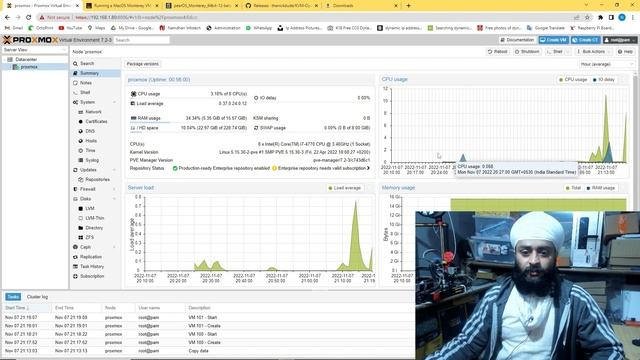Image resolution: width=640 pixels, height=360 pixels.
Task: Open the Server View dropdown
Action: (35, 50)
